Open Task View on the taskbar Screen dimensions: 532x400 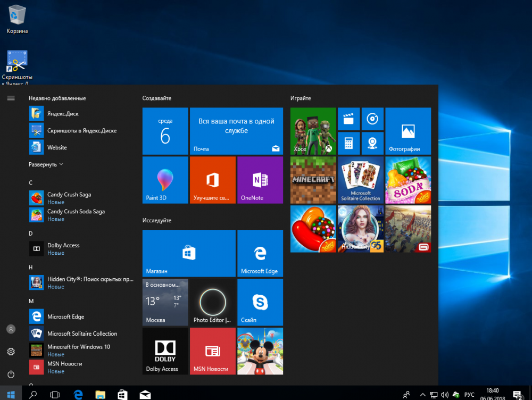[55, 395]
